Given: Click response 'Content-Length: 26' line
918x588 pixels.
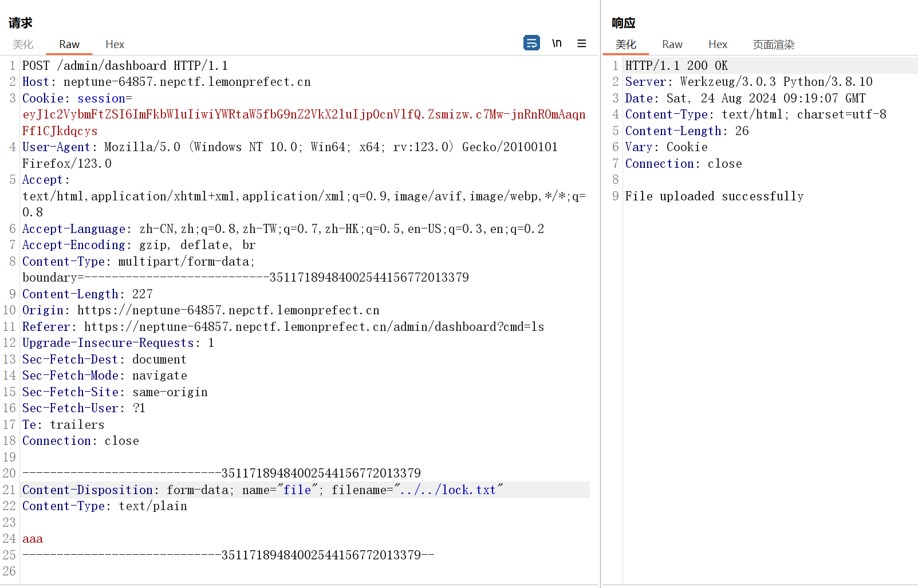Looking at the screenshot, I should click(687, 131).
